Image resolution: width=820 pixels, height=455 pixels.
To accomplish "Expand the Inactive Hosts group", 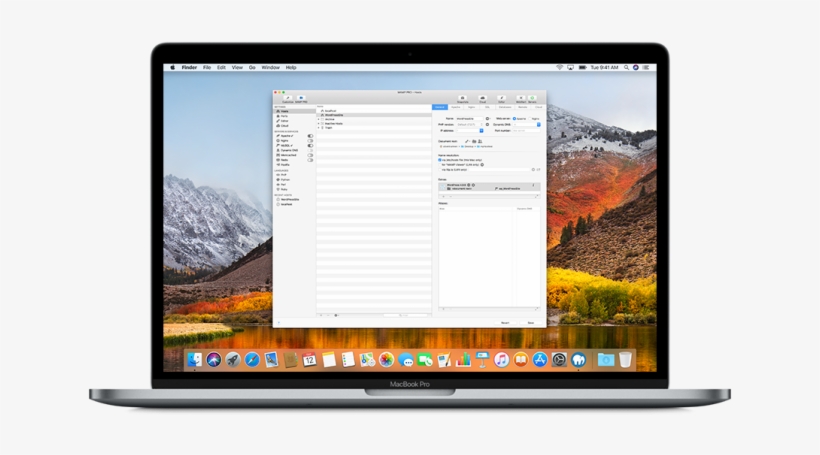I will (x=318, y=123).
